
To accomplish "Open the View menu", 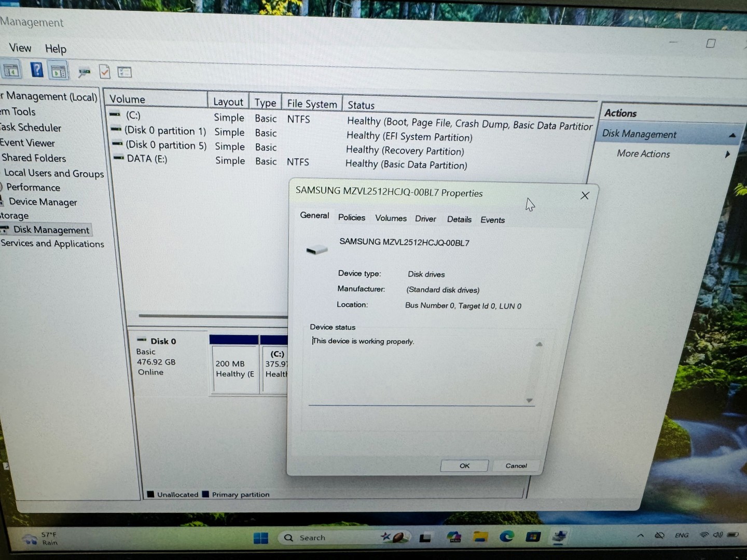I will [x=20, y=48].
